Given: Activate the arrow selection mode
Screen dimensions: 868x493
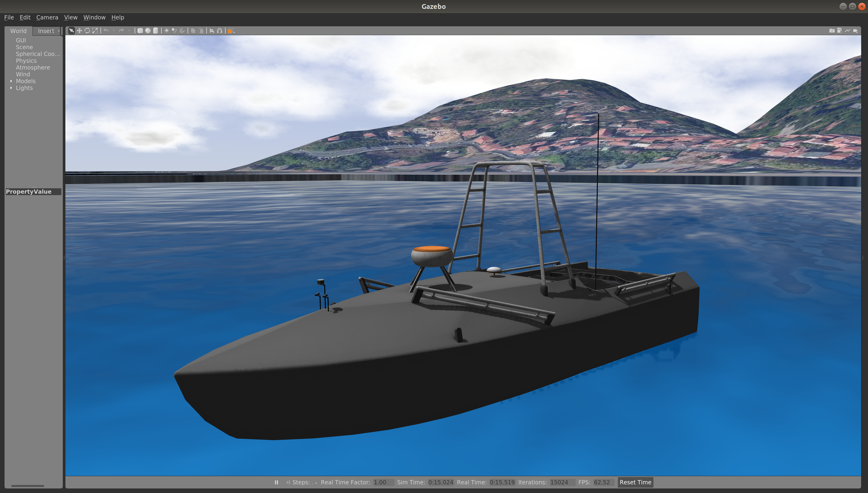Looking at the screenshot, I should point(71,31).
